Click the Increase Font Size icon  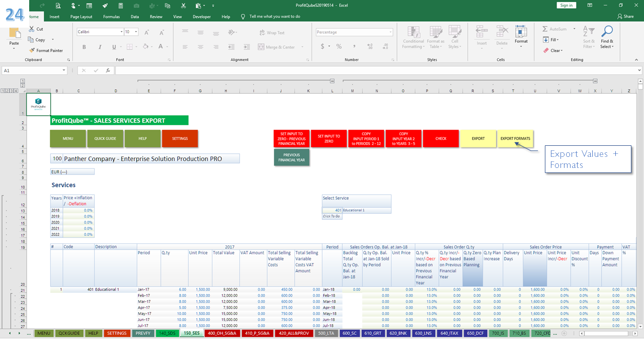tap(146, 32)
